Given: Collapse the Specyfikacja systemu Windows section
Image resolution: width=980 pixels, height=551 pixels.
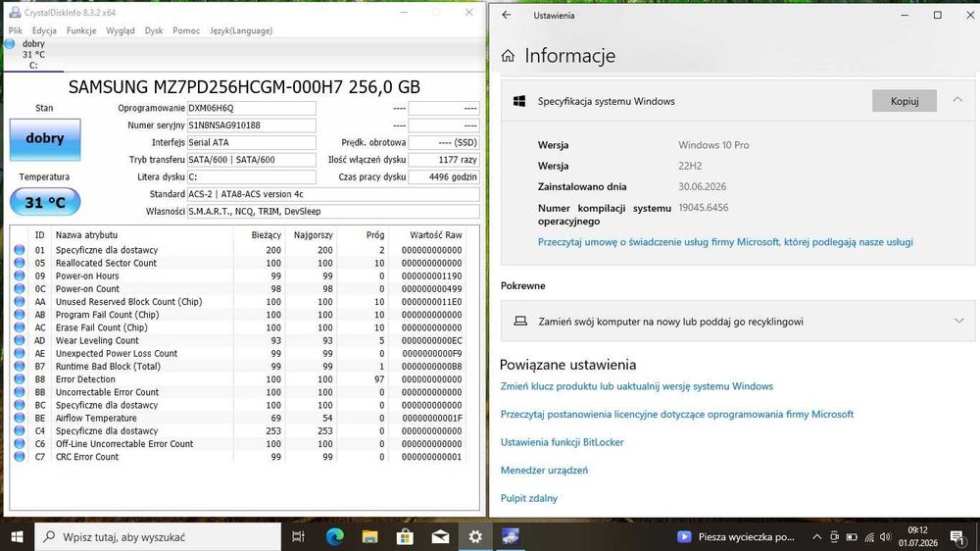Looking at the screenshot, I should click(957, 100).
